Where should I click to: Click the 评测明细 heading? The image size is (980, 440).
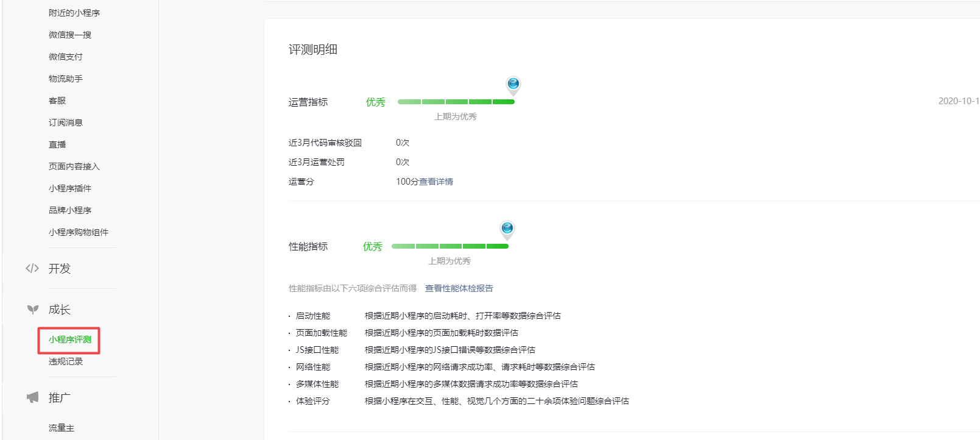313,49
